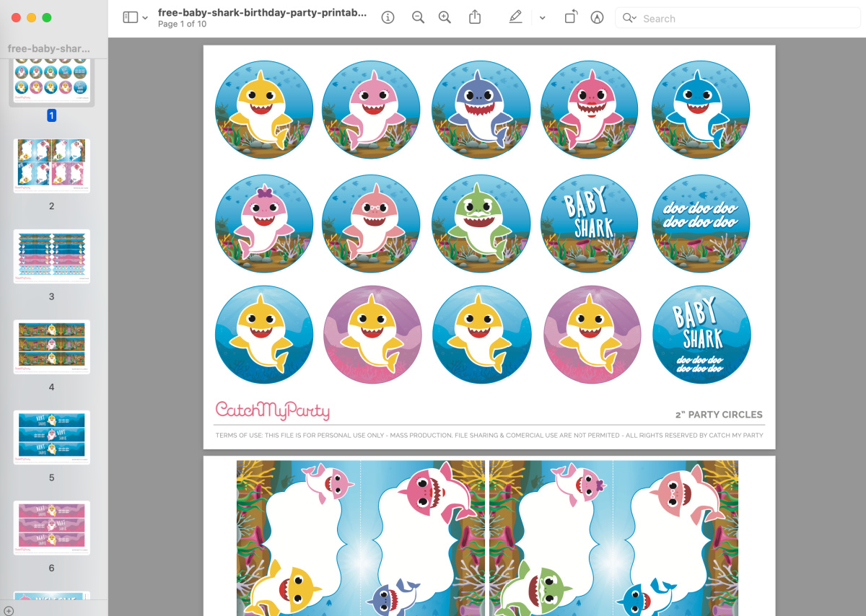This screenshot has height=616, width=866.
Task: Click the page number 1 badge
Action: click(x=52, y=115)
